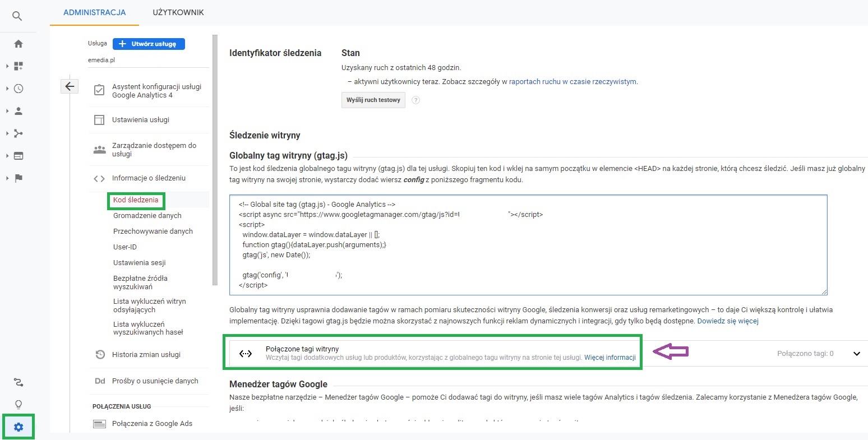Open the question mark help icon near Wyślij ruch testowy
The height and width of the screenshot is (440, 868).
[415, 100]
